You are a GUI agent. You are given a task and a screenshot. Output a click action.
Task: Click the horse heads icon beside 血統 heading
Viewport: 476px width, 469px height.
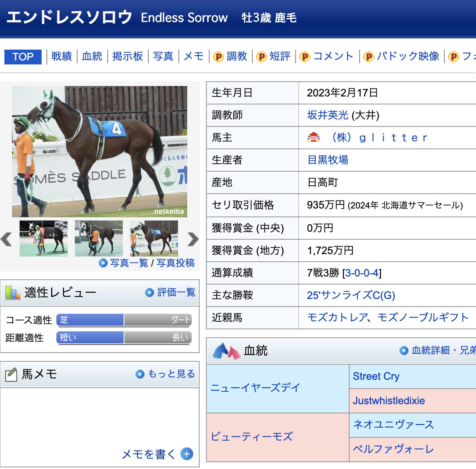[226, 351]
